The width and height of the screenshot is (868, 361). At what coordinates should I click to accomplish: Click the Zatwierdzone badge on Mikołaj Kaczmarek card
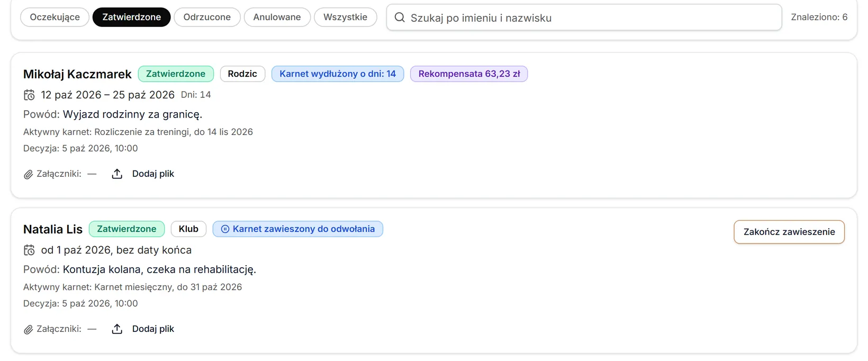tap(176, 74)
